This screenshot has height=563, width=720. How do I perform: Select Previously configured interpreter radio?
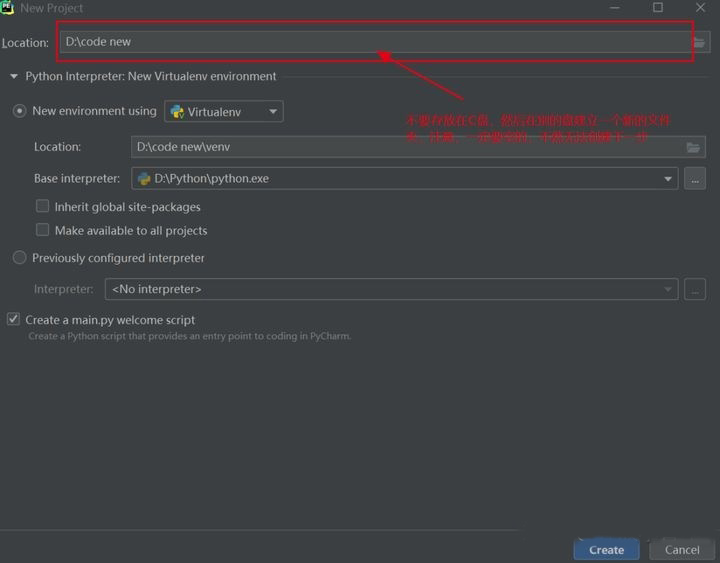(19, 258)
